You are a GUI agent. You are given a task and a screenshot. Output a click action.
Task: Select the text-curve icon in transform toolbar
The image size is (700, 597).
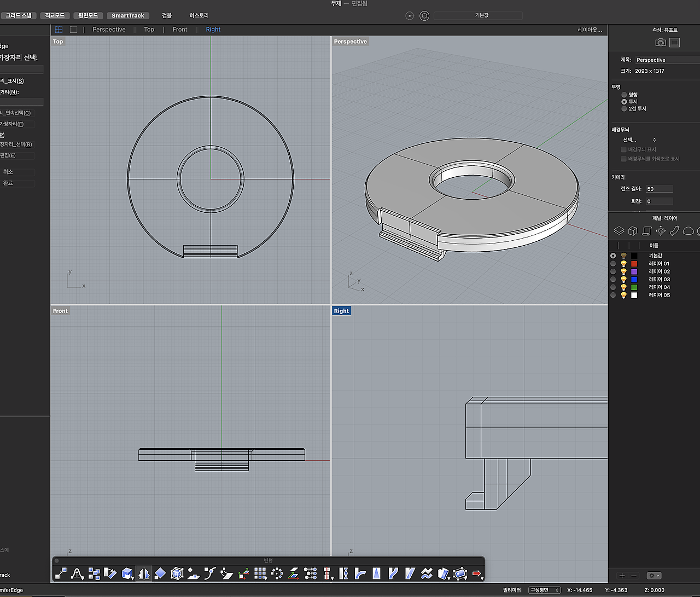click(x=77, y=573)
